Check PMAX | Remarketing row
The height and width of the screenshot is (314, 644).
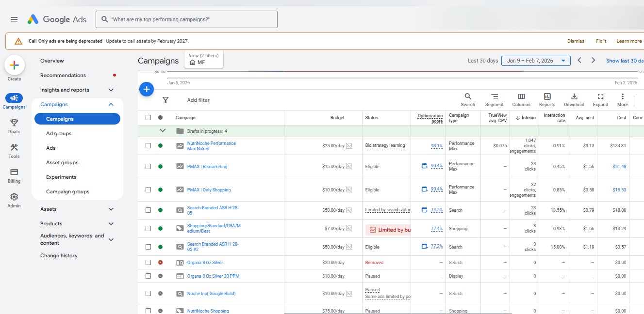click(148, 167)
